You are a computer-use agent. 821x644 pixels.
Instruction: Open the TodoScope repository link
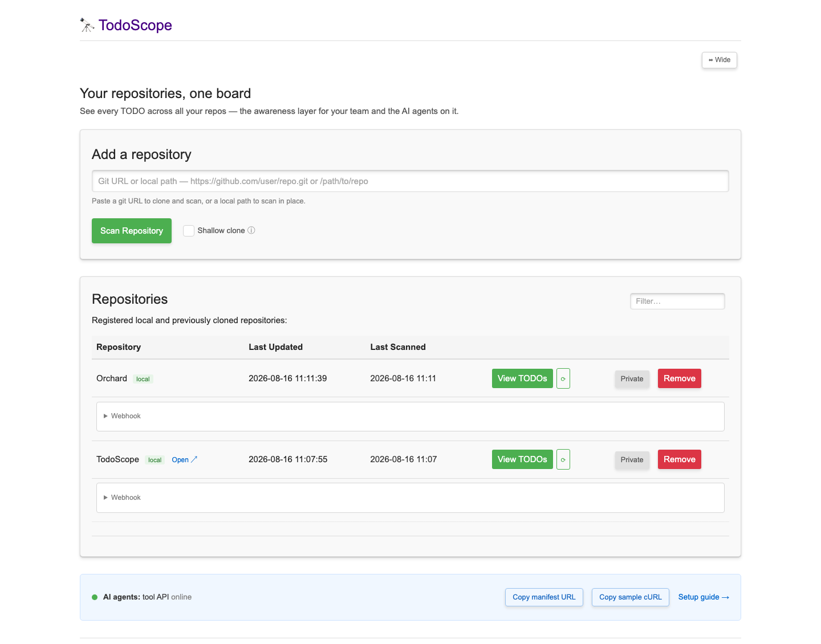(x=185, y=460)
